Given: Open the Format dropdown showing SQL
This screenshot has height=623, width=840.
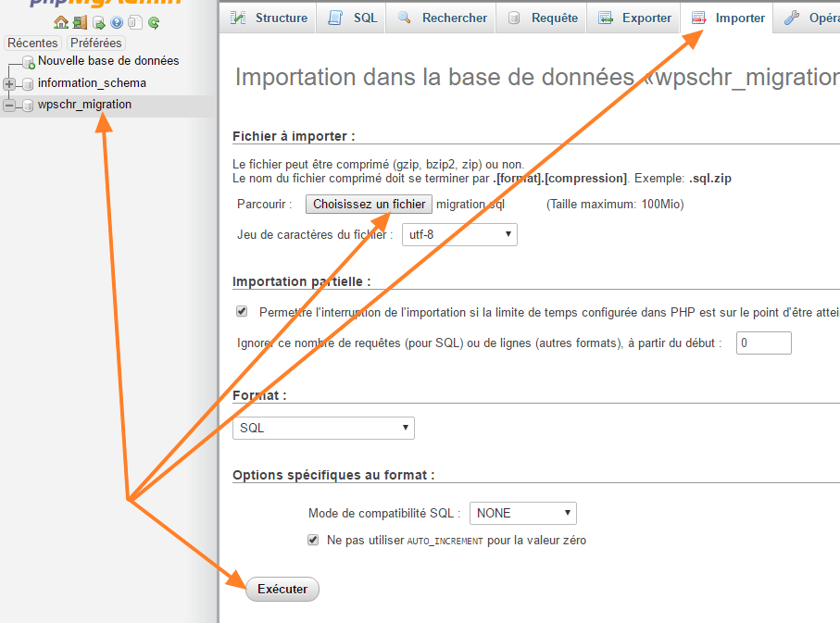Looking at the screenshot, I should (322, 428).
